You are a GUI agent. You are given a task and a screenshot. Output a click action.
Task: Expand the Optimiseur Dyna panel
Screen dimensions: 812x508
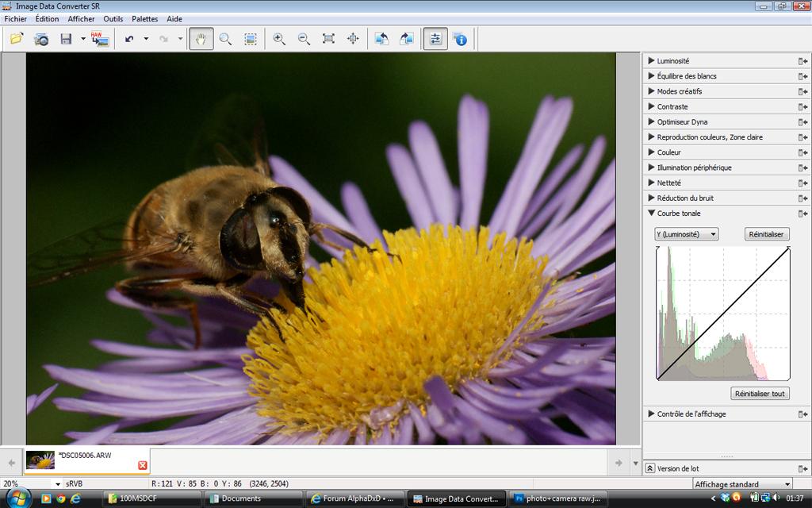tap(652, 121)
